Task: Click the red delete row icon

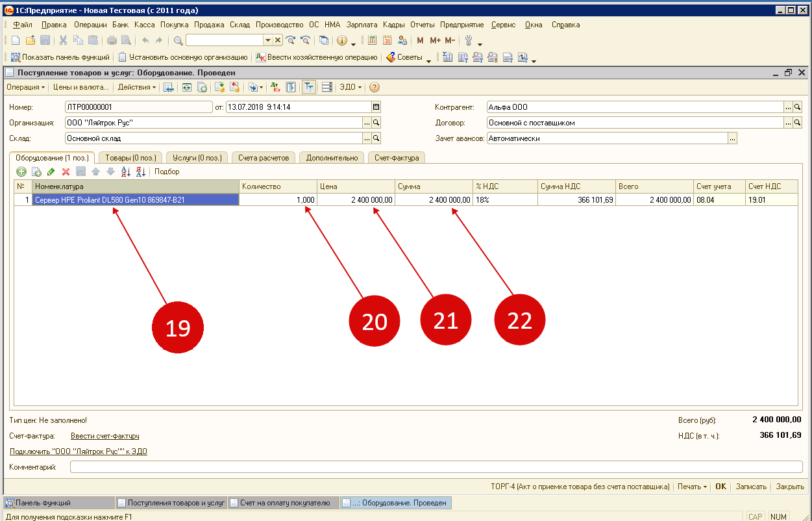Action: [66, 172]
